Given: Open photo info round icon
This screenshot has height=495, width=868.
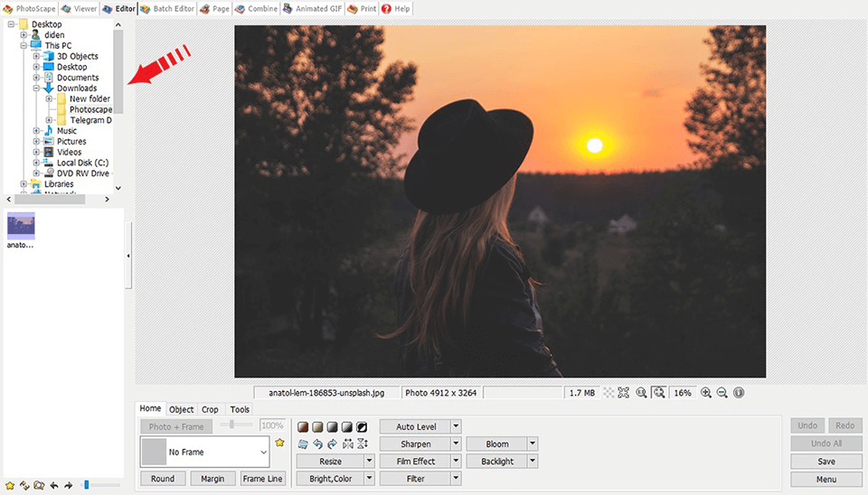Looking at the screenshot, I should click(739, 393).
